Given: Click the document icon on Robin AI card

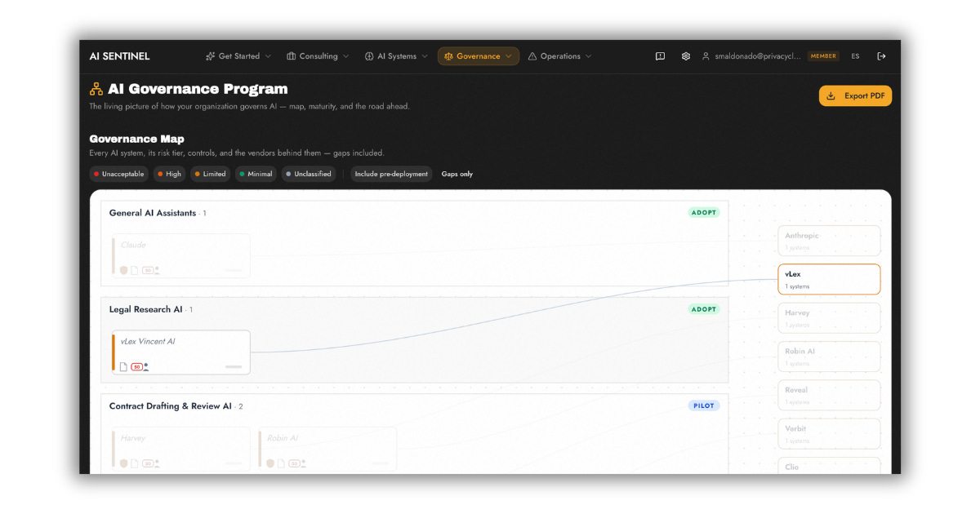Looking at the screenshot, I should [x=282, y=463].
